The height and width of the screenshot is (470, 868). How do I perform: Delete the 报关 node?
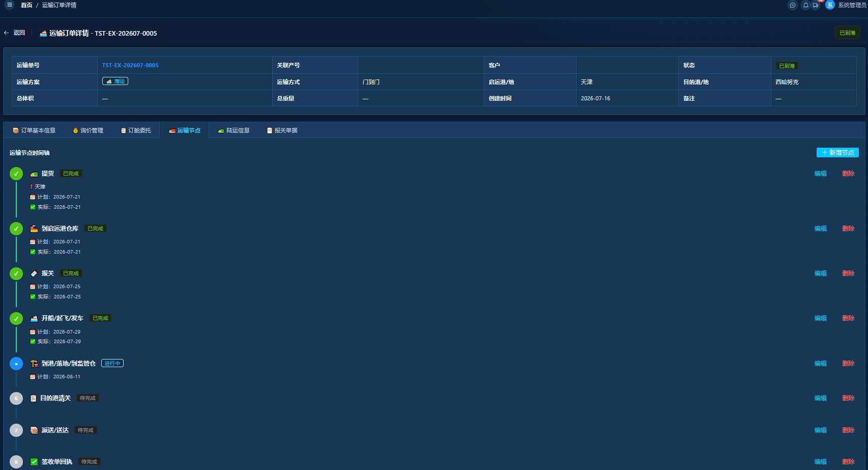point(848,273)
